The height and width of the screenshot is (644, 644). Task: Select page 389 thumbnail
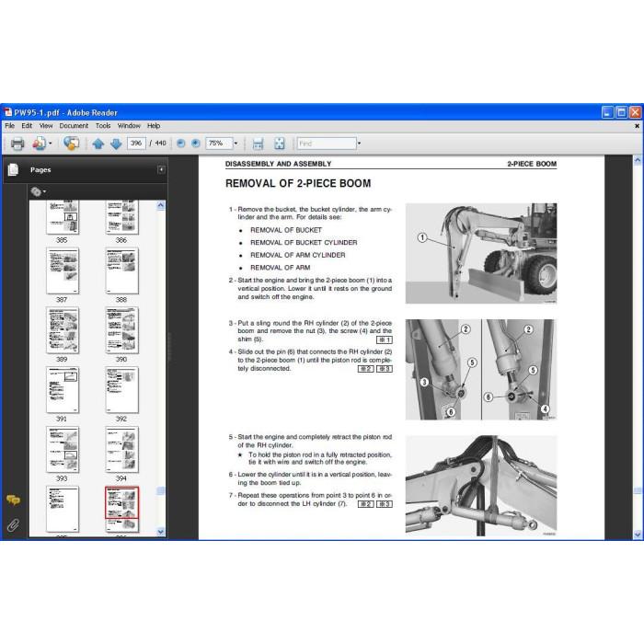[63, 330]
